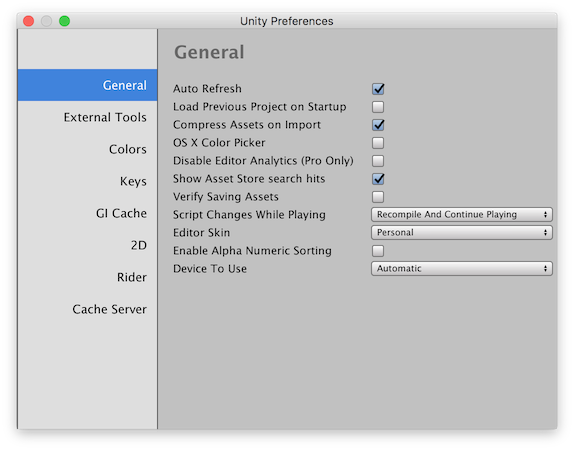Select the General sidebar item
Image resolution: width=574 pixels, height=450 pixels.
point(87,85)
